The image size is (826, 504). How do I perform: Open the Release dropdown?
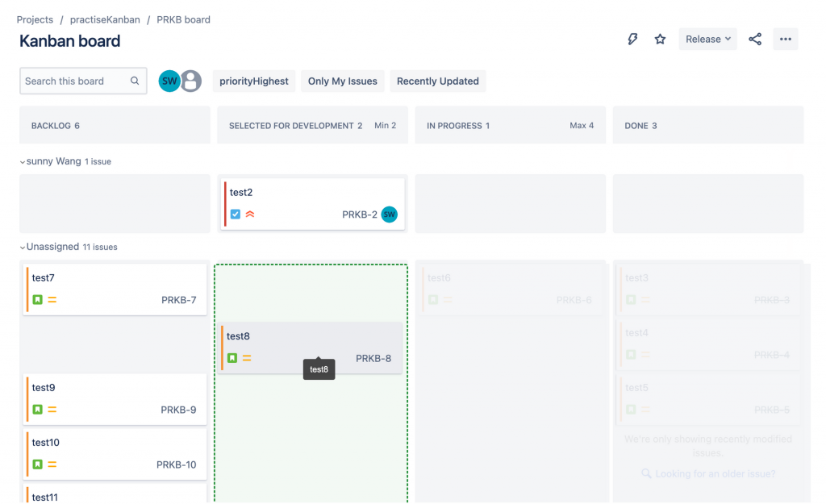[707, 39]
